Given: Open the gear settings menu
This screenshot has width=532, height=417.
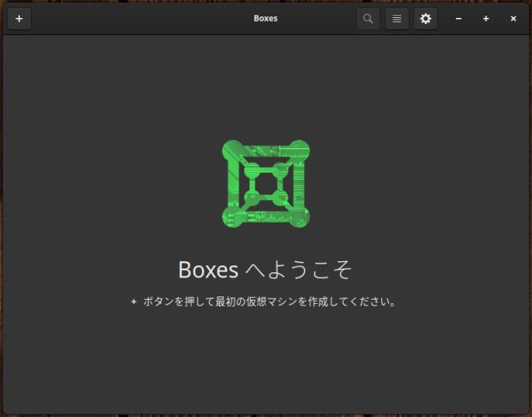Looking at the screenshot, I should tap(426, 19).
